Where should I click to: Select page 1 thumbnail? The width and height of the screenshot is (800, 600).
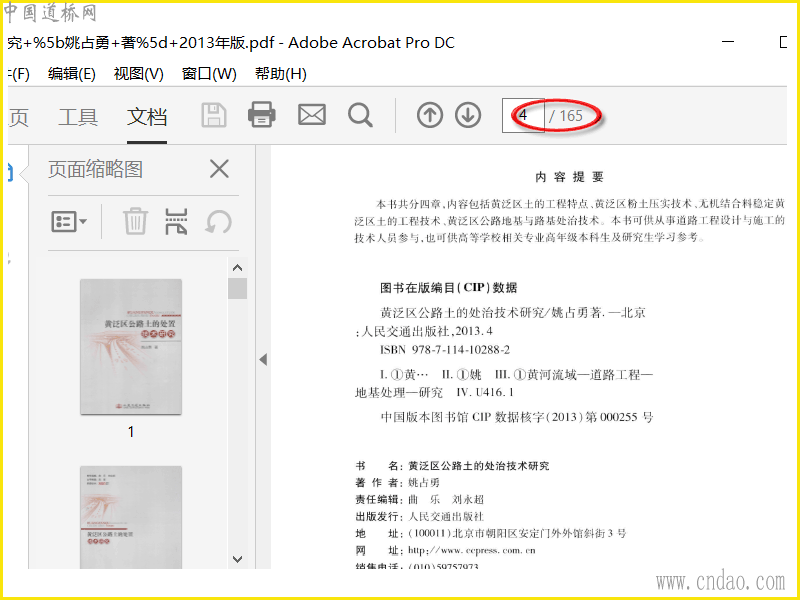coord(131,347)
